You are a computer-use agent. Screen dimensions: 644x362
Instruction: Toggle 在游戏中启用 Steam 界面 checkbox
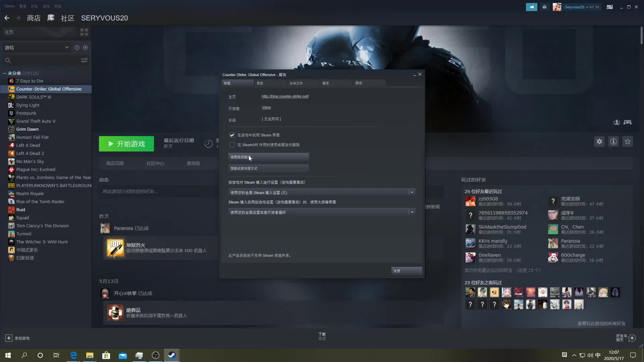click(x=231, y=135)
